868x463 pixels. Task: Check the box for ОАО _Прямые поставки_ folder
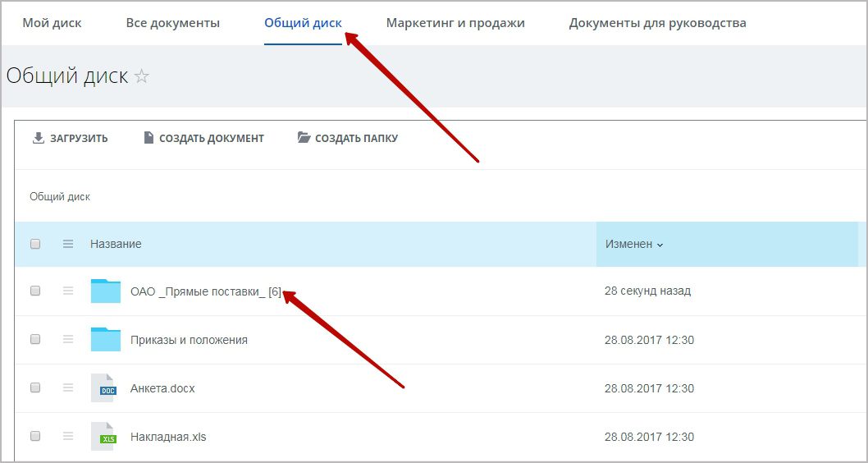coord(35,291)
